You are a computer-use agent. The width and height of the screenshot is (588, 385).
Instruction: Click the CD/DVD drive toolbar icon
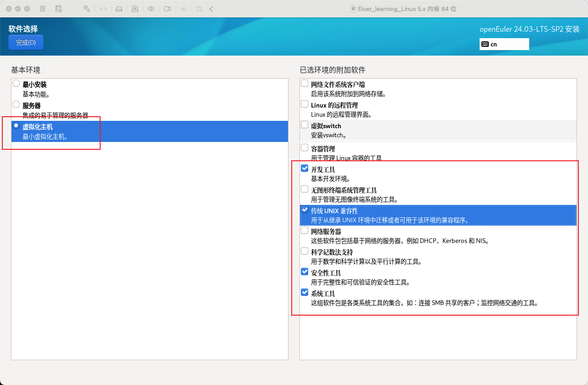pos(135,9)
